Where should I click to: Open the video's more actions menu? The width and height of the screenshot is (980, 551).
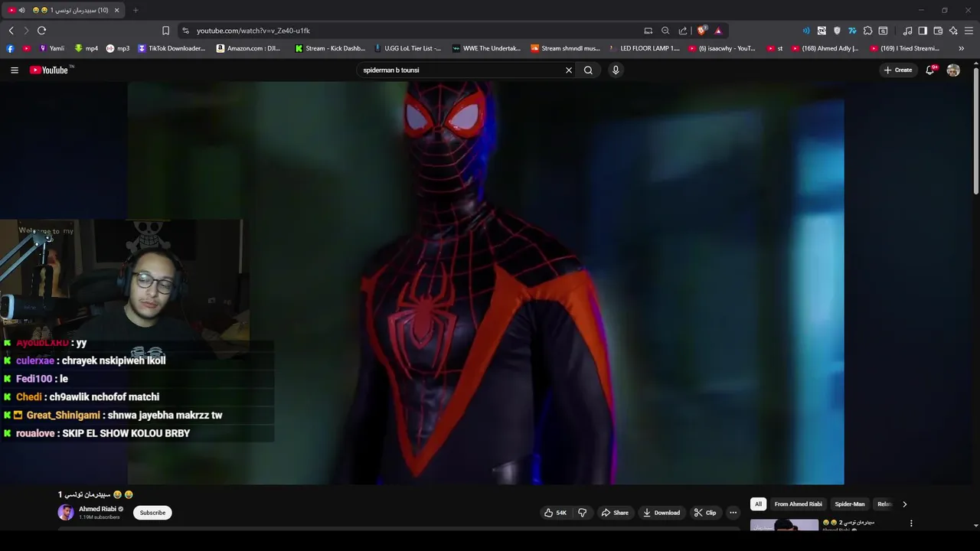point(733,513)
